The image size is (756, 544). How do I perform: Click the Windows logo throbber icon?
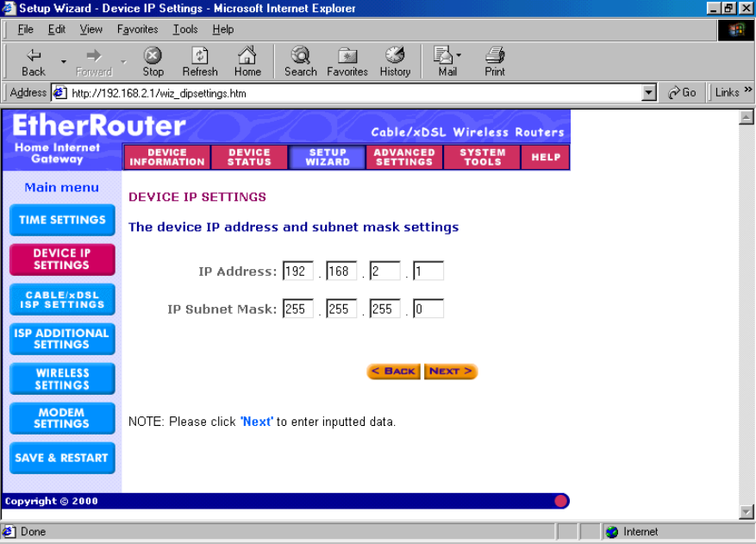736,30
